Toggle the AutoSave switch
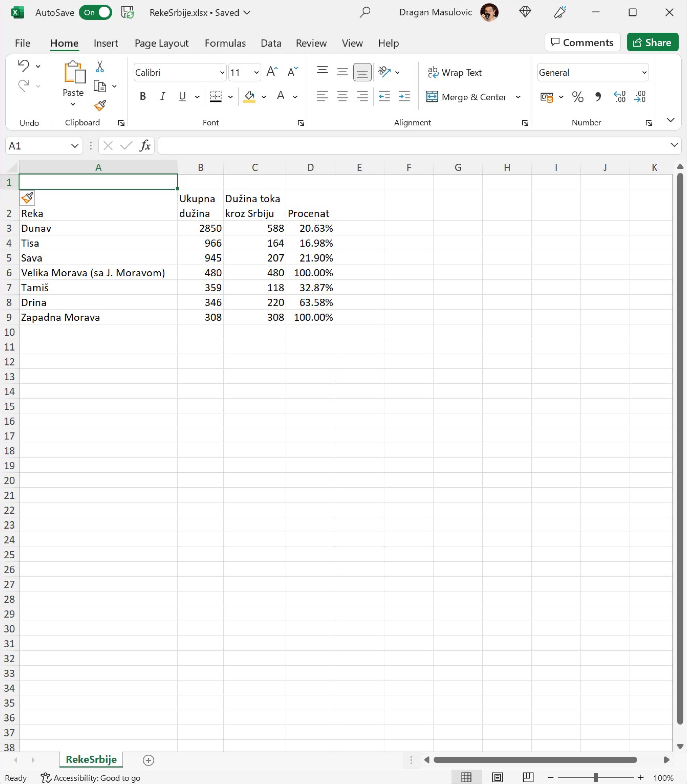Screen dimensions: 687x784 (x=96, y=13)
